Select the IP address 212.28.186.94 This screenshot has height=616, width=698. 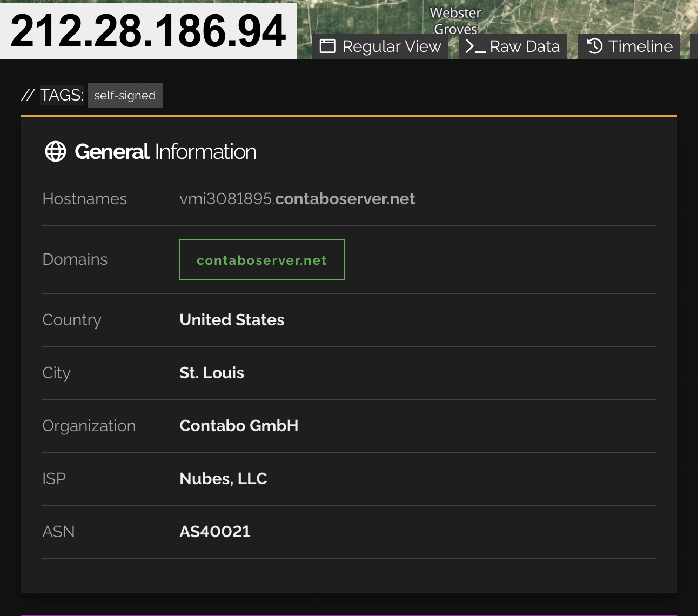click(x=148, y=31)
